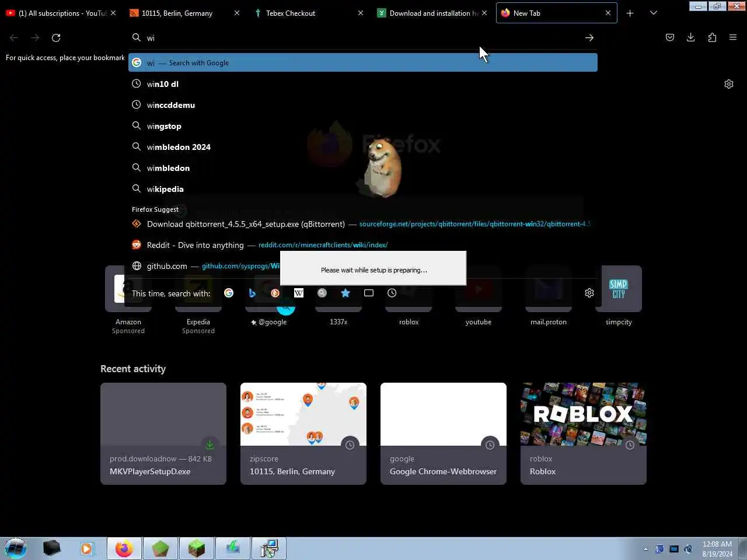This screenshot has height=560, width=747.
Task: Open Firefox from the taskbar
Action: point(124,548)
